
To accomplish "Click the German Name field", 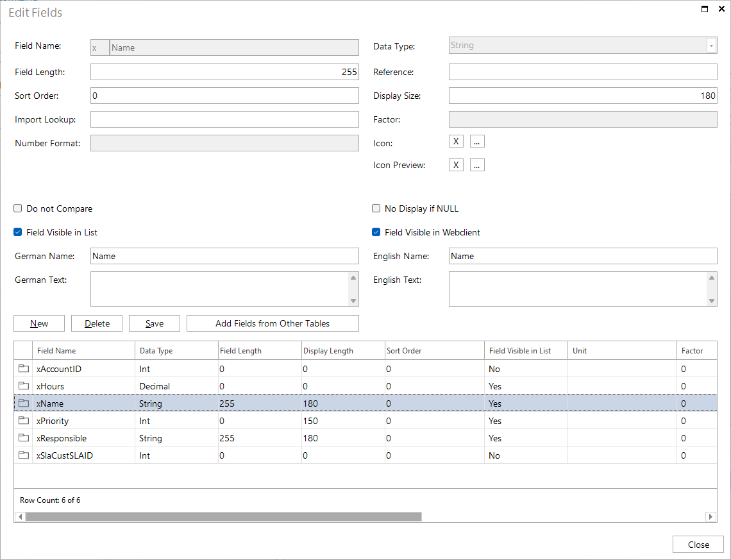I will pyautogui.click(x=224, y=256).
